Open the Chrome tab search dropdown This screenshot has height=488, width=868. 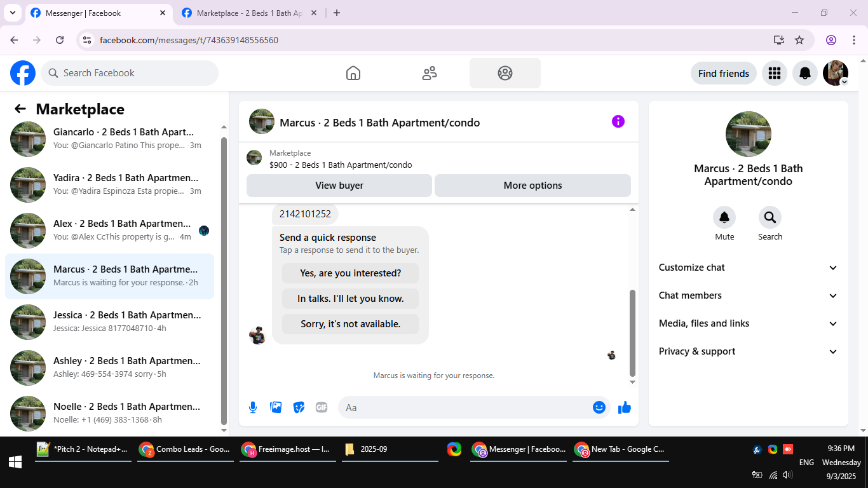(12, 13)
